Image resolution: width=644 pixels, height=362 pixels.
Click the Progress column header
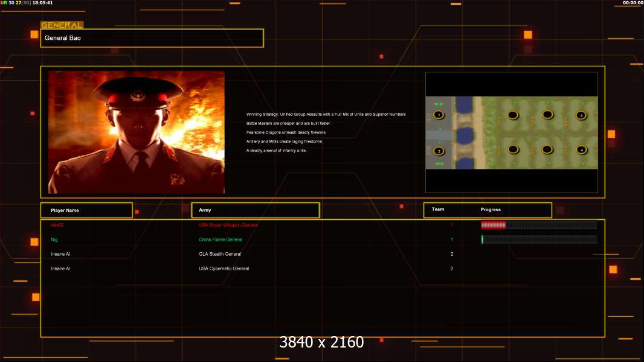point(491,209)
